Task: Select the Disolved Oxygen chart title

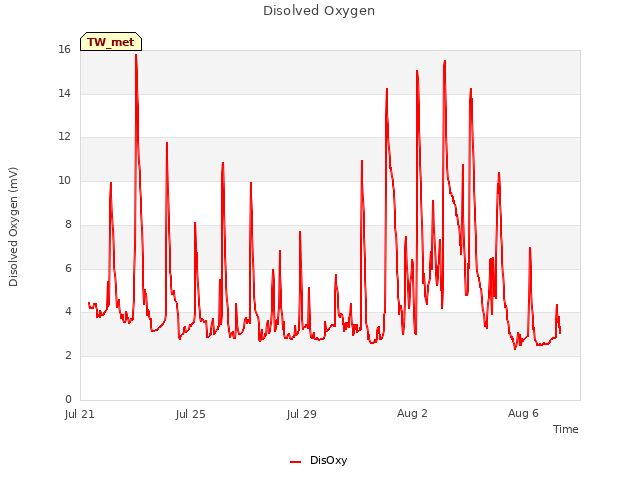Action: click(319, 11)
